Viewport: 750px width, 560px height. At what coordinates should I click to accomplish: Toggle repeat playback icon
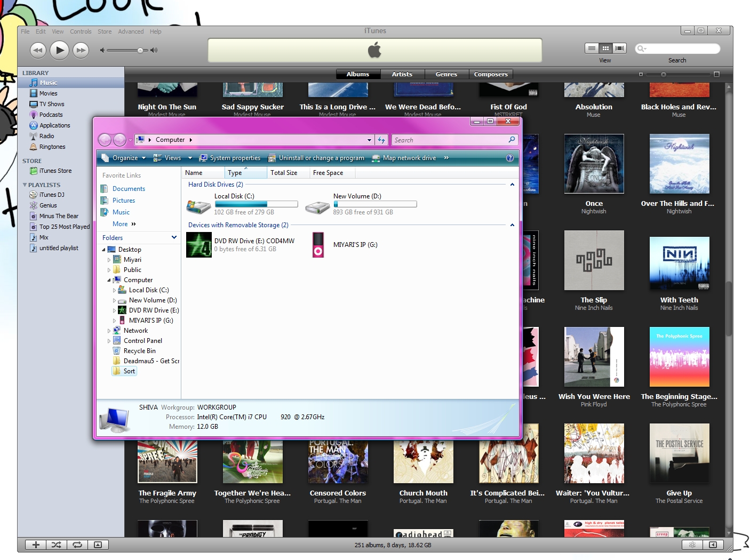tap(77, 545)
